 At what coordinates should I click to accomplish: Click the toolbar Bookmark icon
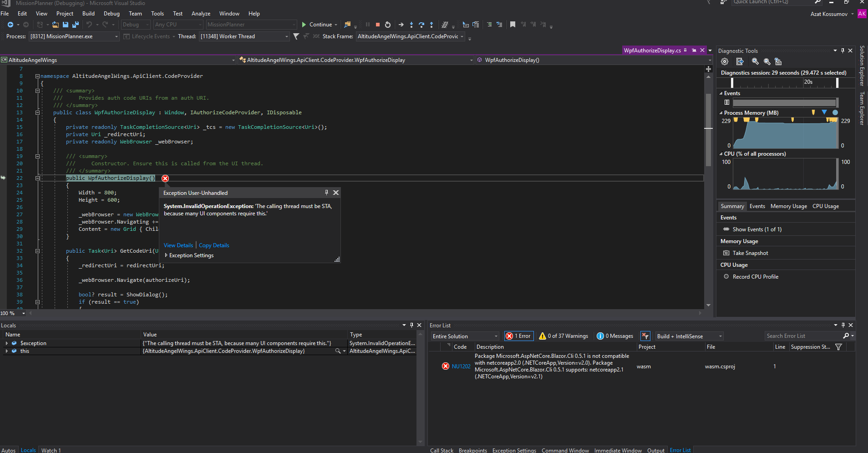pos(513,25)
